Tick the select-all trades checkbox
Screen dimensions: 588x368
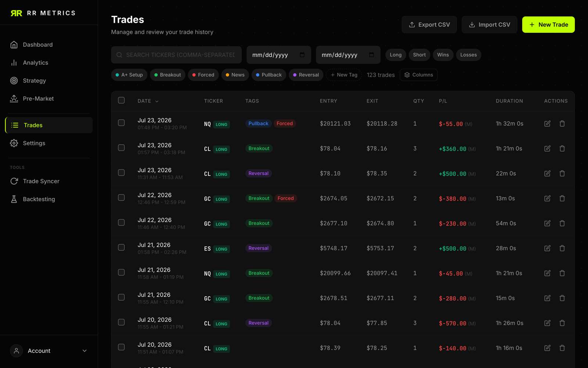pos(121,100)
